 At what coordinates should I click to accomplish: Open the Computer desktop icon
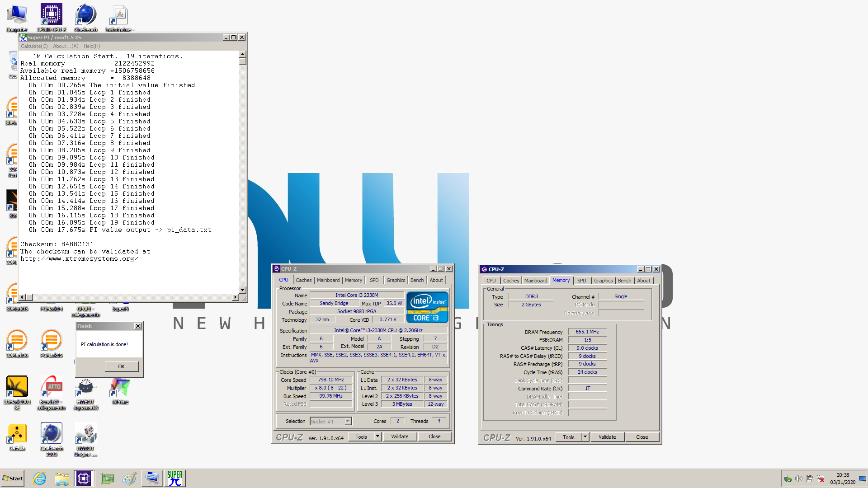point(17,18)
